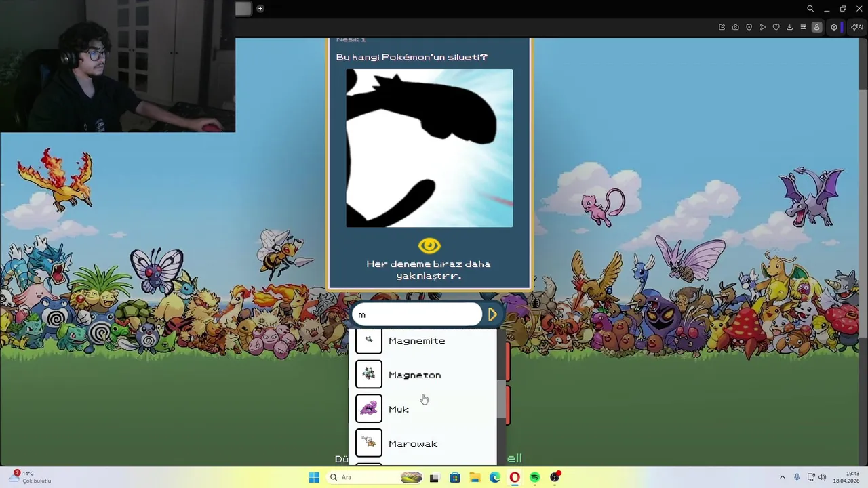Open Microsoft Edge from the taskbar
This screenshot has height=488, width=868.
click(x=495, y=477)
